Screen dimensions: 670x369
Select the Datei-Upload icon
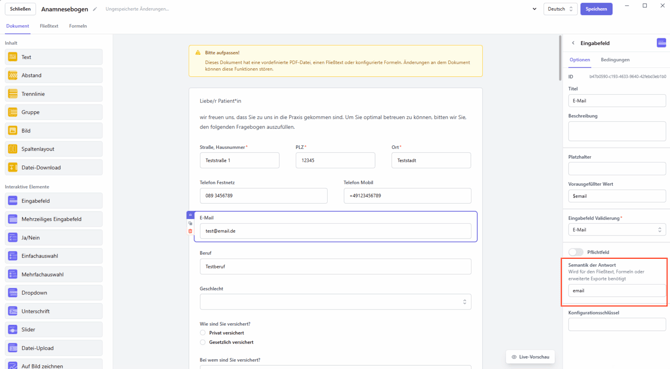13,348
